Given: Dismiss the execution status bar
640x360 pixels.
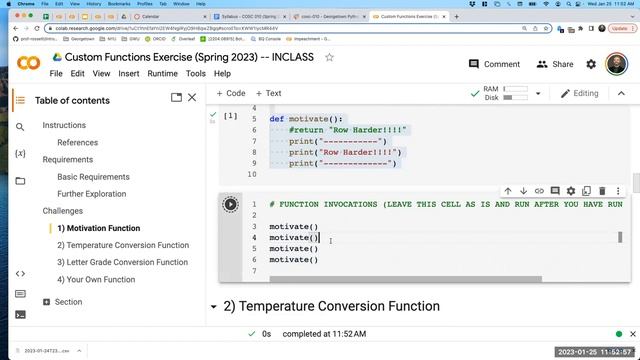Looking at the screenshot, I should 633,334.
